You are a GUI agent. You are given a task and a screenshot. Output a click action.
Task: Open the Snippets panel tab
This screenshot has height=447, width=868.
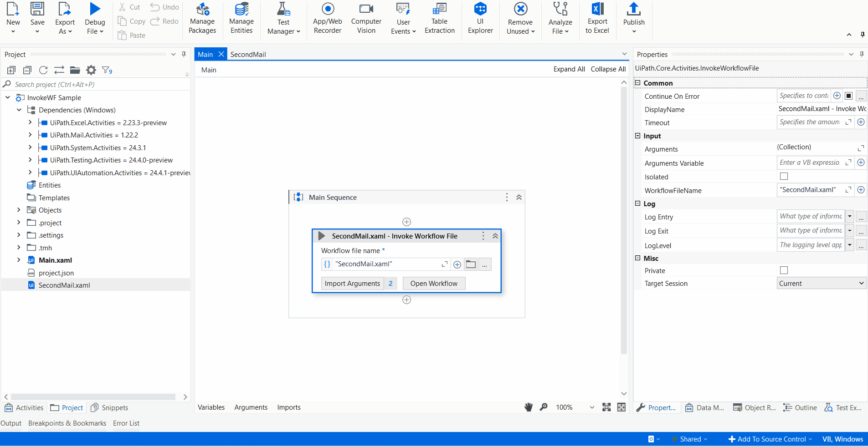[x=109, y=408]
